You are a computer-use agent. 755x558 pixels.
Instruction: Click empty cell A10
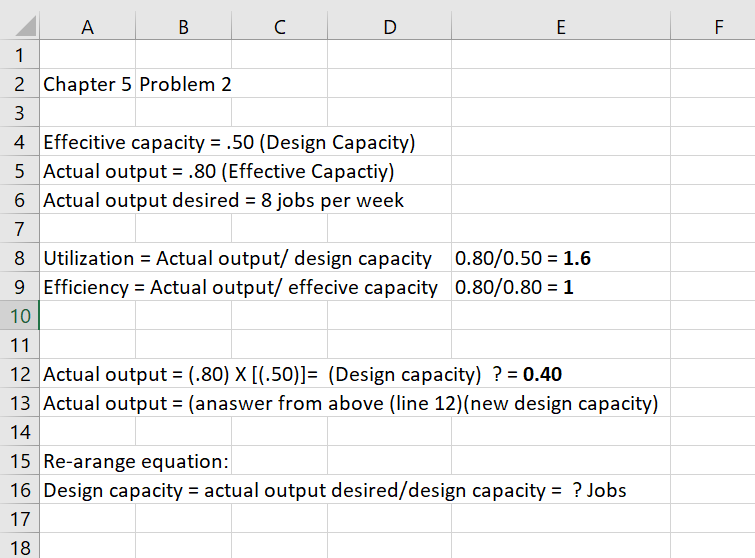tap(88, 316)
